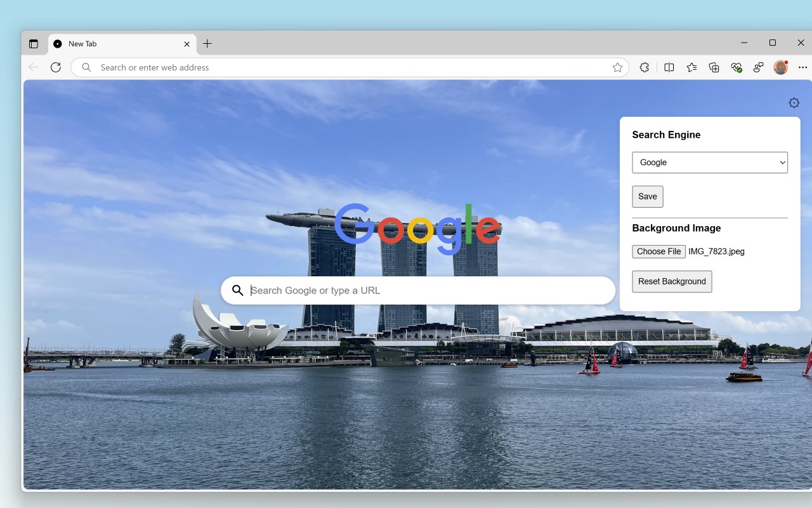This screenshot has height=508, width=812.
Task: Open Settings and more ellipsis menu
Action: click(802, 67)
